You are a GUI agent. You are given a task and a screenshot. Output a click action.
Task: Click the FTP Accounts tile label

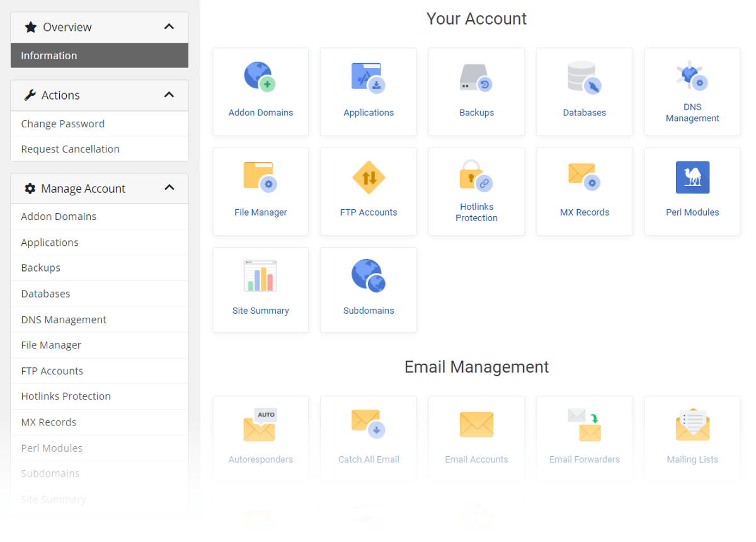pyautogui.click(x=369, y=212)
